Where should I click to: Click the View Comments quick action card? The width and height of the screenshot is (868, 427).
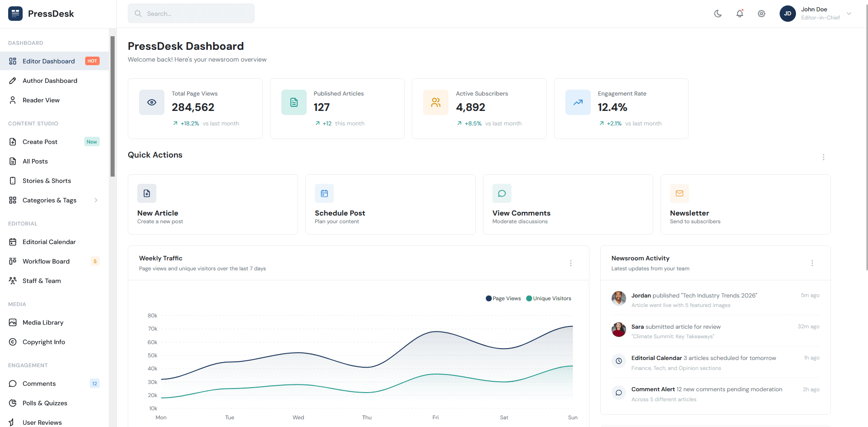(568, 204)
